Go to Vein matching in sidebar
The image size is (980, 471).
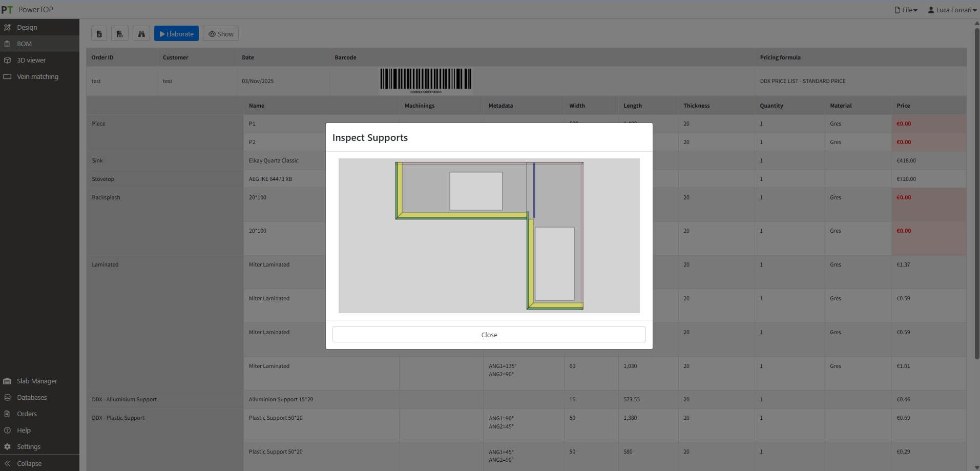click(37, 77)
